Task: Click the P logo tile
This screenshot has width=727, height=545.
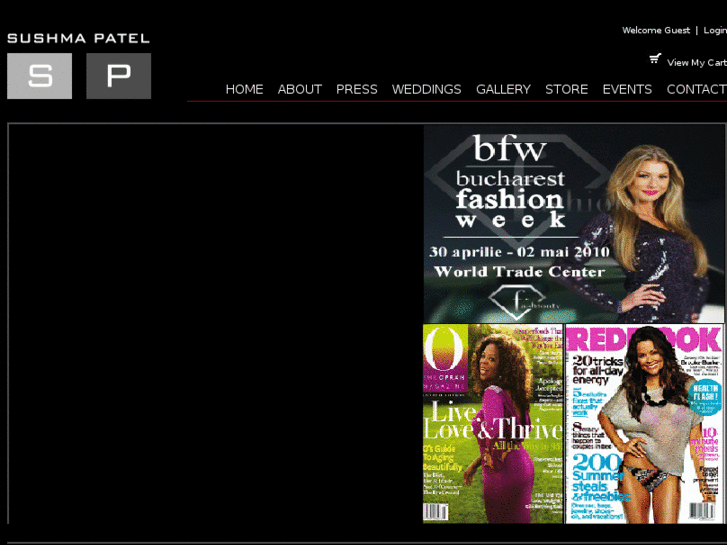Action: point(119,76)
